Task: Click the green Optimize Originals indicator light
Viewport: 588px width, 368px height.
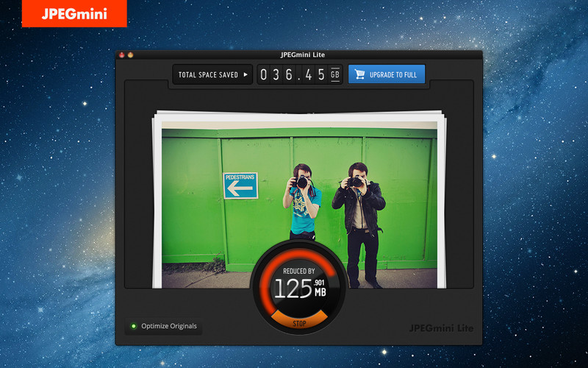Action: click(x=133, y=326)
